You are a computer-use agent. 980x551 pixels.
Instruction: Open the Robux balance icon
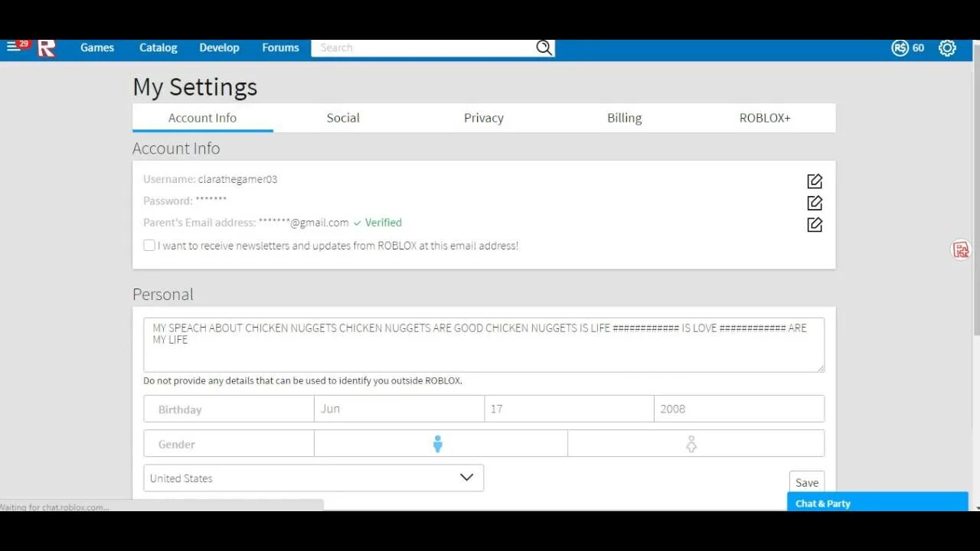click(x=900, y=47)
